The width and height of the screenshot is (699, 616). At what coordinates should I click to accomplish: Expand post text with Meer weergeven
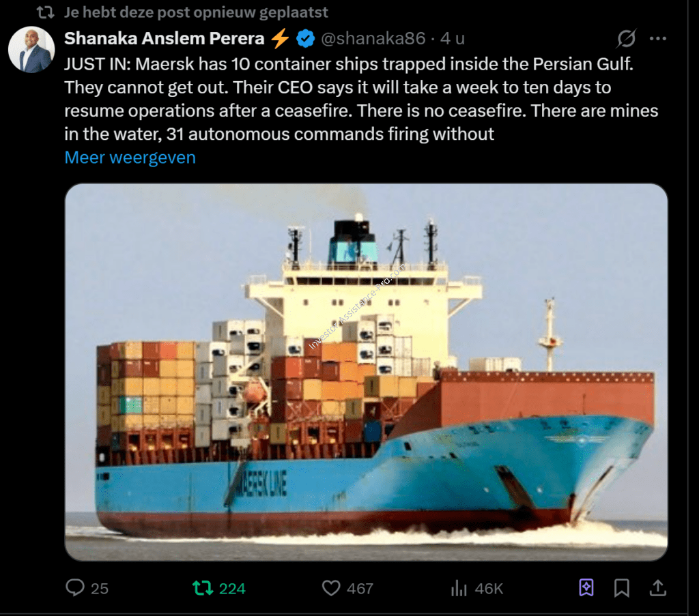pyautogui.click(x=130, y=158)
